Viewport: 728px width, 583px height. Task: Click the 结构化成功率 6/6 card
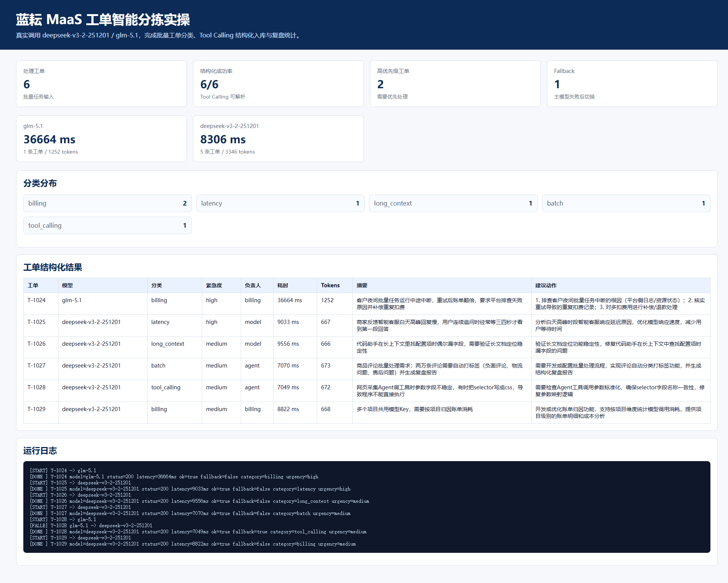(278, 84)
